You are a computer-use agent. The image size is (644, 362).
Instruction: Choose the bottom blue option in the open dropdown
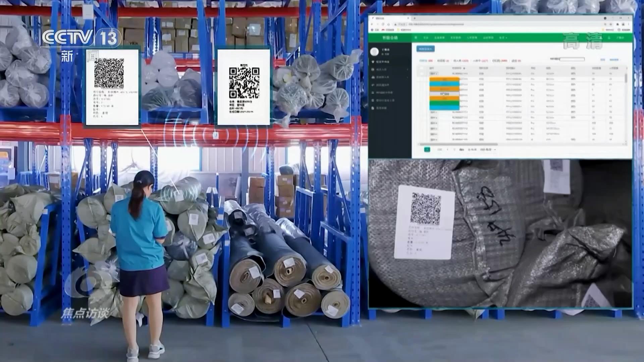pyautogui.click(x=444, y=108)
